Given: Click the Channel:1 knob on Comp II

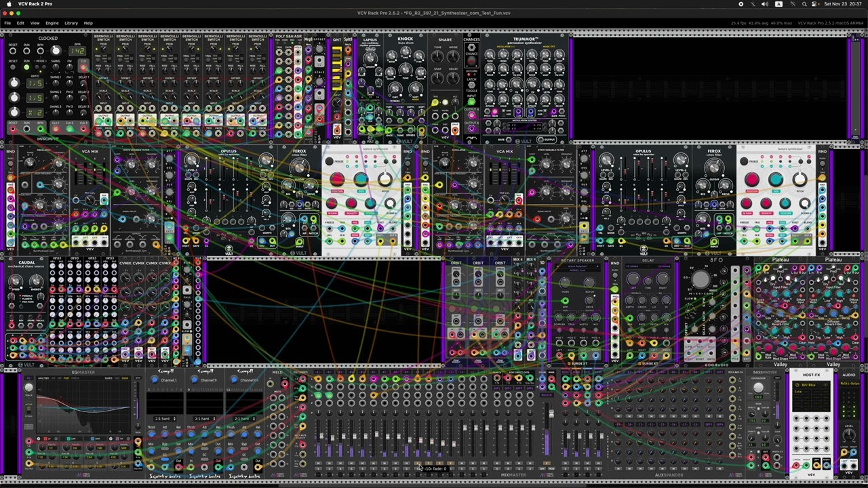Looking at the screenshot, I should pyautogui.click(x=154, y=380).
